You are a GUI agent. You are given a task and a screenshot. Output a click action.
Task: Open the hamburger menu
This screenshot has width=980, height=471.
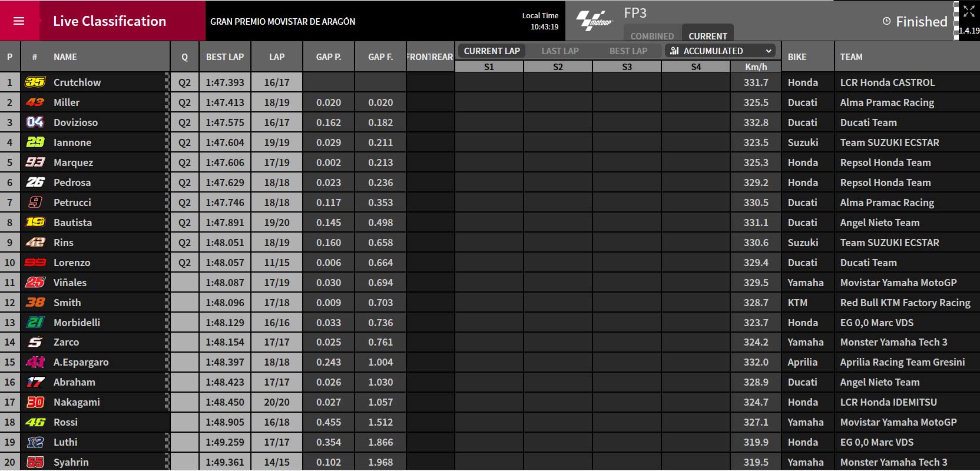point(19,21)
